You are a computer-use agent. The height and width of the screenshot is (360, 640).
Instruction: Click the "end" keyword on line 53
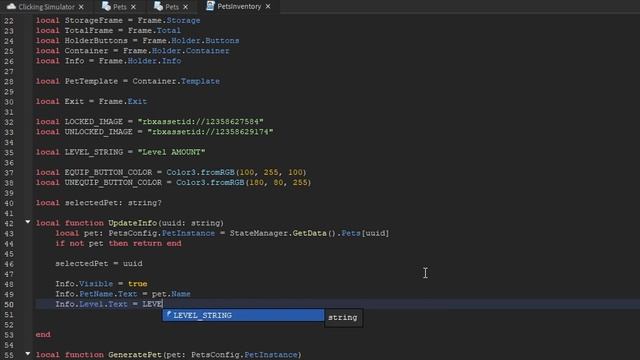coord(43,335)
